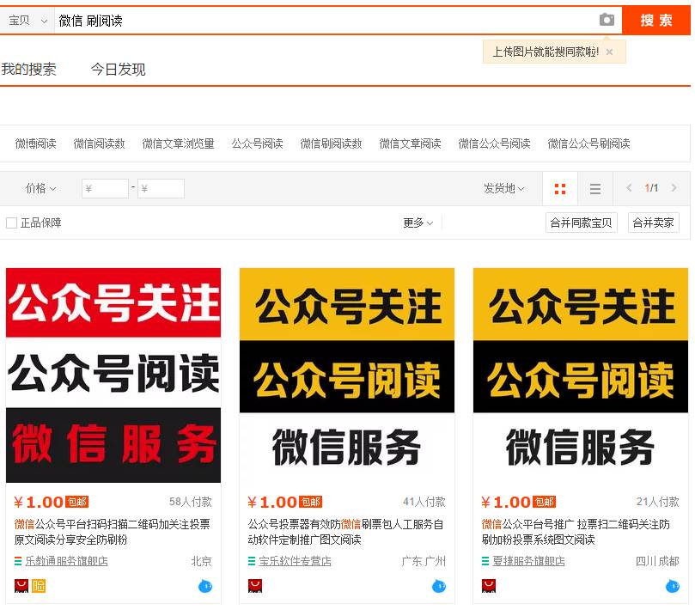The image size is (695, 616).
Task: Click the maximum price input field
Action: coord(161,189)
